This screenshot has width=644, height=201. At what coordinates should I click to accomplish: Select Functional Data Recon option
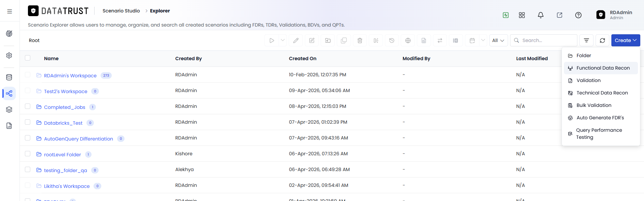coord(601,68)
